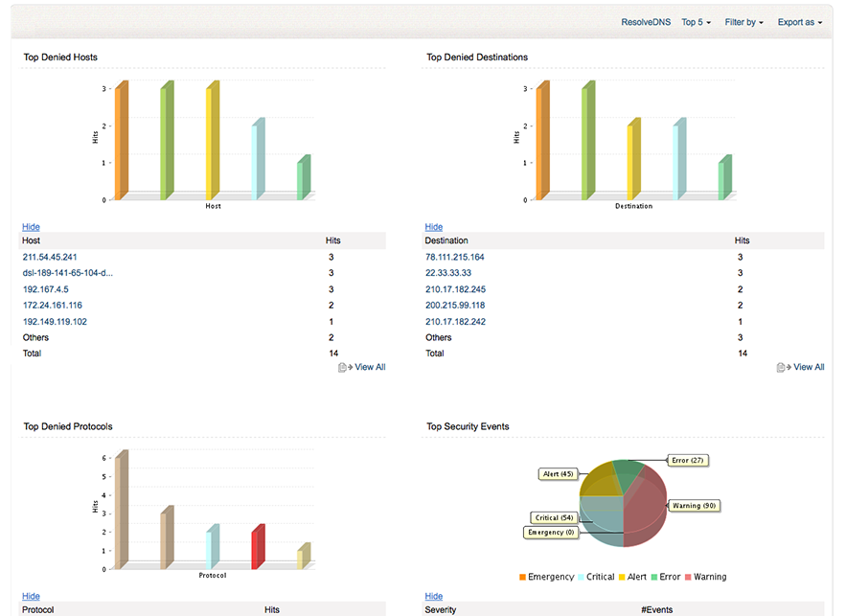846x616 pixels.
Task: Click Total row in Denied Destinations table
Action: pyautogui.click(x=623, y=354)
